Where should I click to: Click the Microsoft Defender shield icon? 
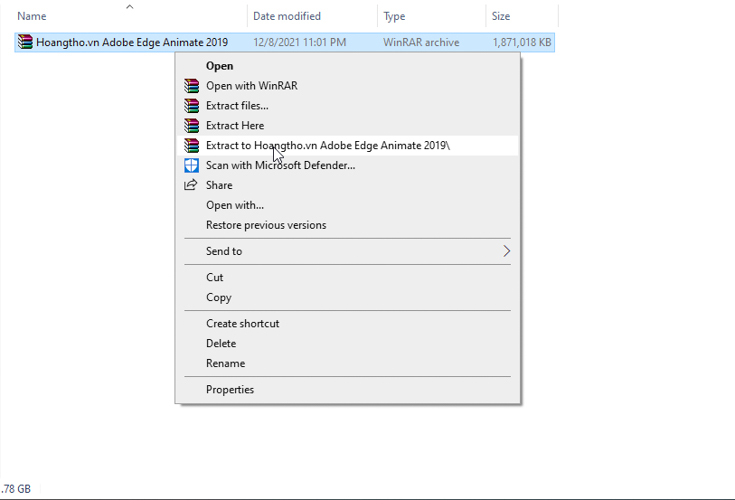[x=191, y=166]
